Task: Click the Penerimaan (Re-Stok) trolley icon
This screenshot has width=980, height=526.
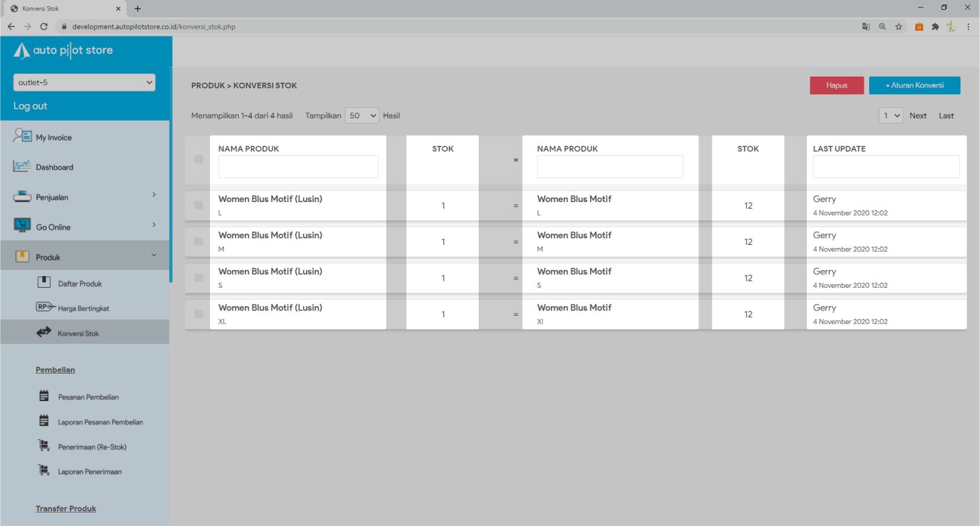Action: coord(44,446)
